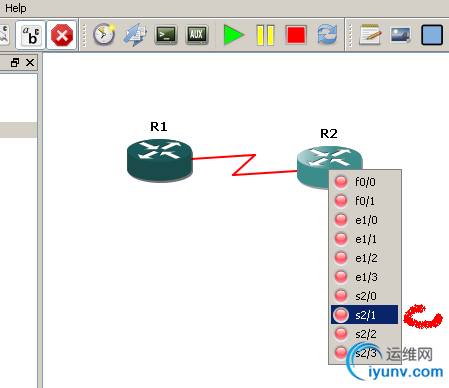Screen dimensions: 449x388
Task: Close the side dock panel
Action: tap(30, 62)
